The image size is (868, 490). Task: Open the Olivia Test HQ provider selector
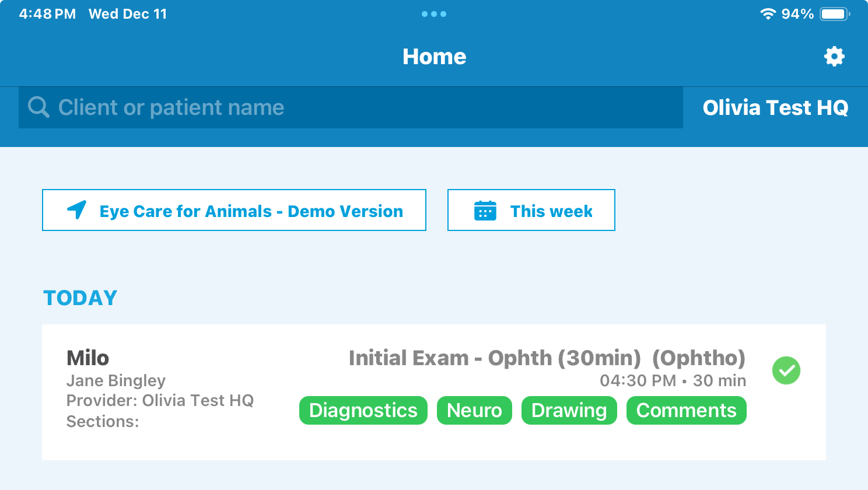776,107
